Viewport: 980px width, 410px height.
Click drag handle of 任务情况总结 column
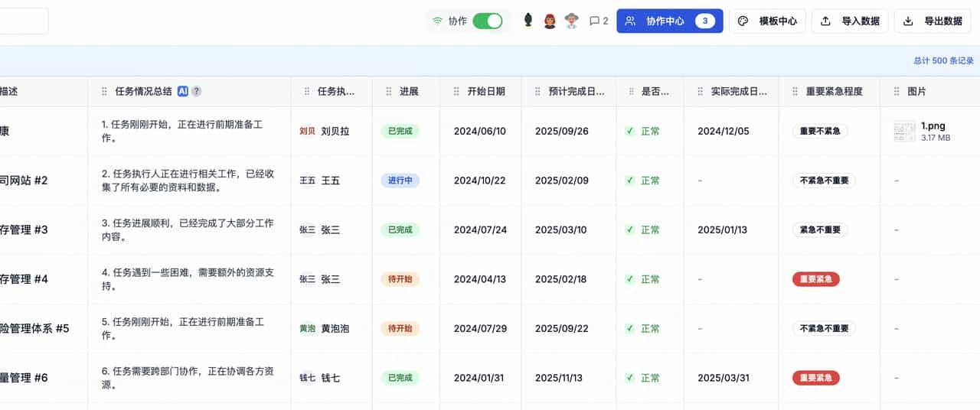click(104, 91)
